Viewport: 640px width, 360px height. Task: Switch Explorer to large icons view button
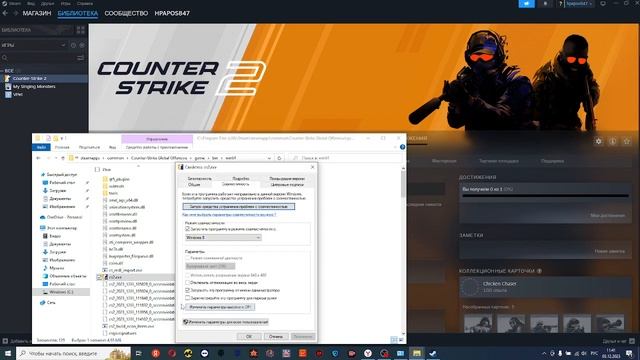pos(401,340)
